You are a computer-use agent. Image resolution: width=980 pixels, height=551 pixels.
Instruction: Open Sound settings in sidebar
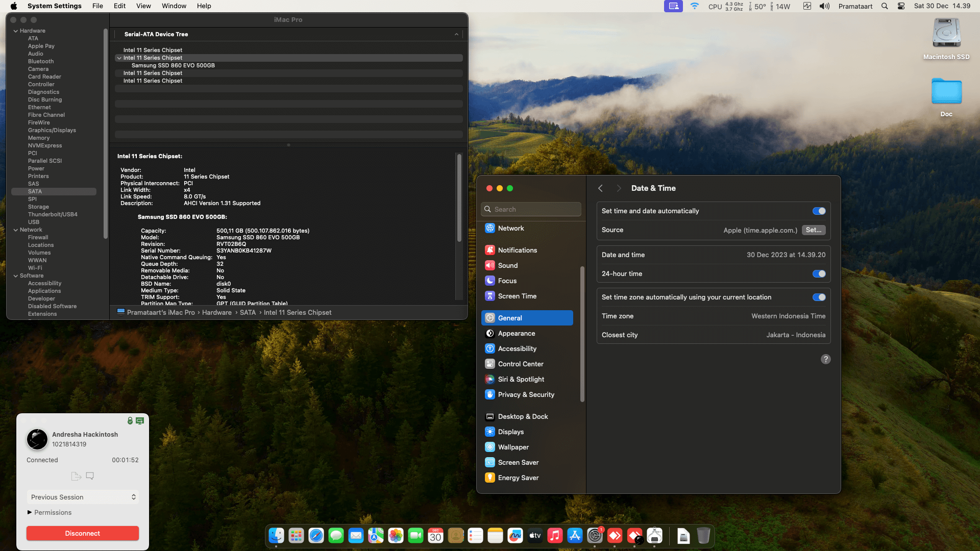(507, 265)
